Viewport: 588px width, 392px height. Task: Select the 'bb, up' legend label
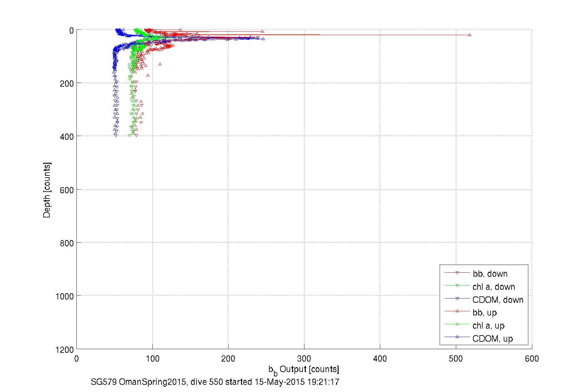(484, 312)
